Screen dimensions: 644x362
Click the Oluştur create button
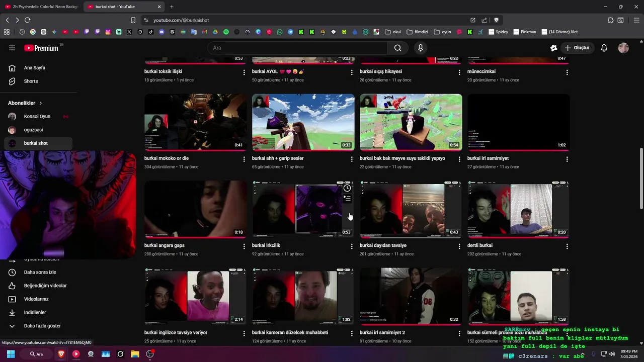(577, 48)
